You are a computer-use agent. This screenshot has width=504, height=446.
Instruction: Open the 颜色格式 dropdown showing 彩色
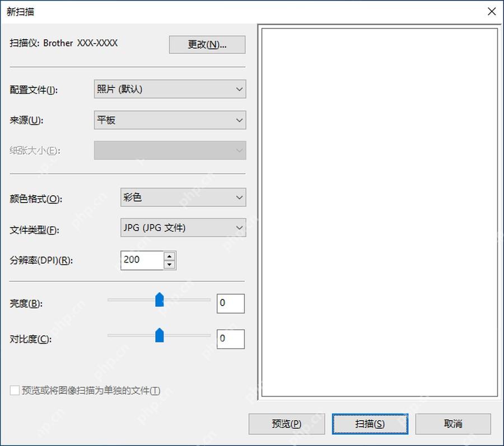coord(183,197)
